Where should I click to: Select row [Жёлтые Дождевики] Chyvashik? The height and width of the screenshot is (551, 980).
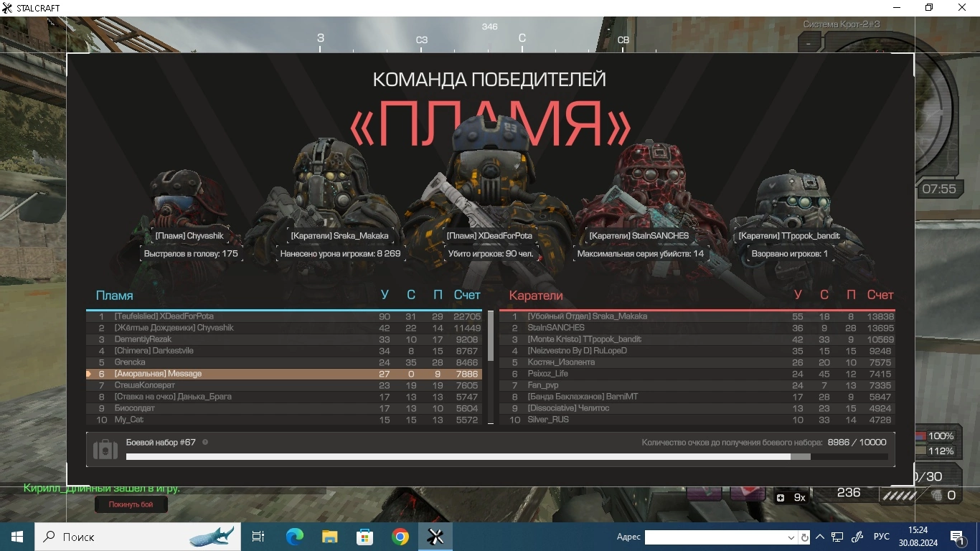coord(284,328)
